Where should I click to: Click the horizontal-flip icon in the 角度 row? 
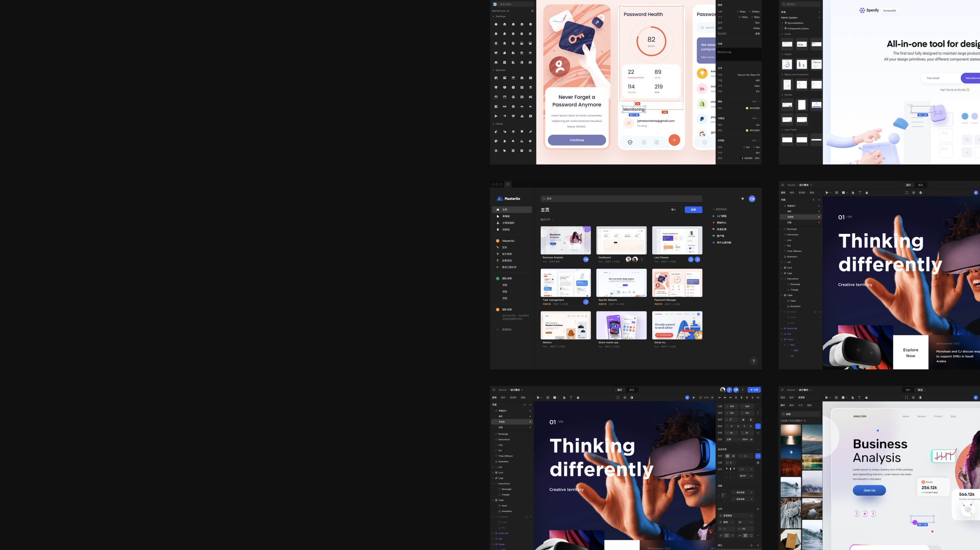click(743, 419)
